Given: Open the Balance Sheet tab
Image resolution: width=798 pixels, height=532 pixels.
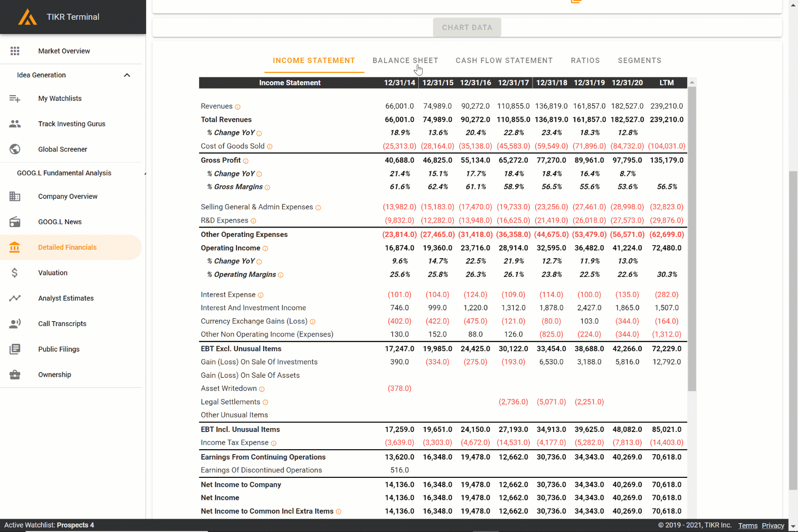Looking at the screenshot, I should (405, 61).
